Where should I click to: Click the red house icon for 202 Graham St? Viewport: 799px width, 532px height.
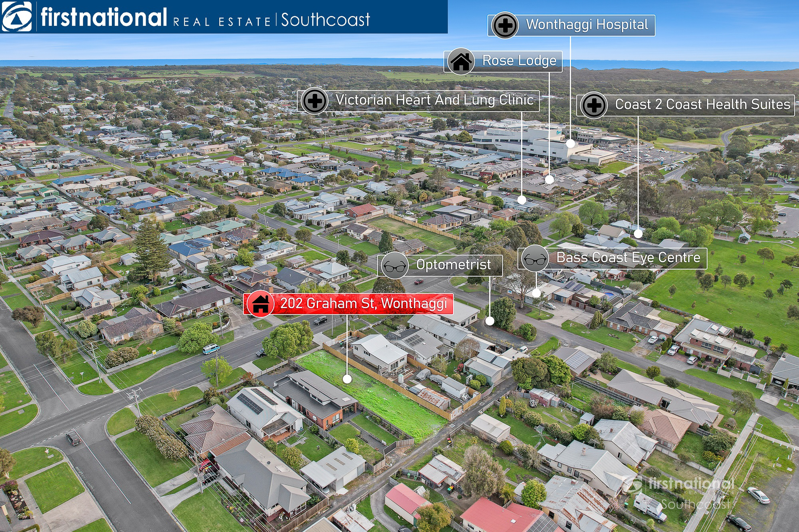pyautogui.click(x=260, y=304)
